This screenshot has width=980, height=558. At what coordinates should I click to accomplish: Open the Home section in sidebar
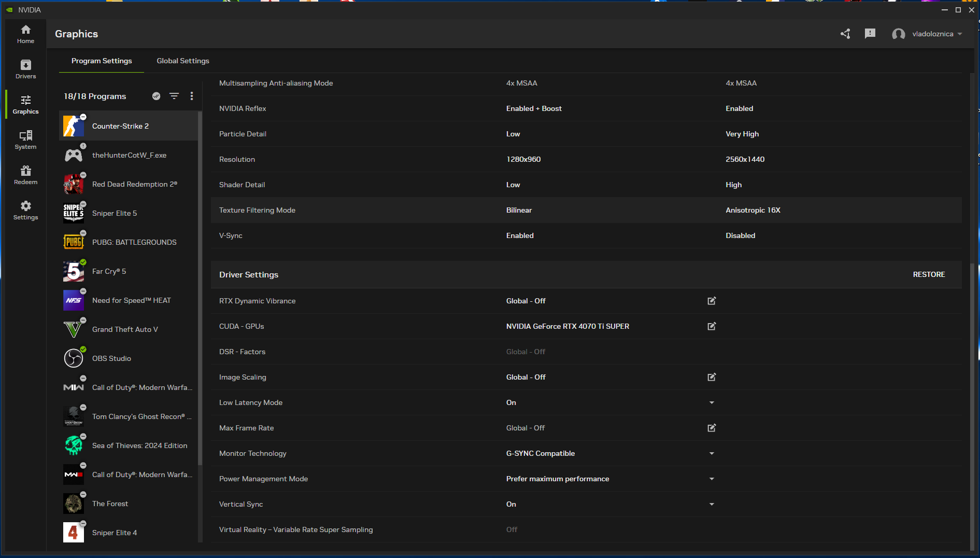tap(25, 34)
